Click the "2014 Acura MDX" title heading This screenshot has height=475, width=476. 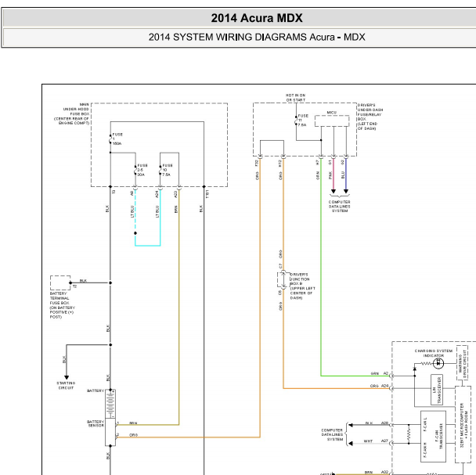257,18
